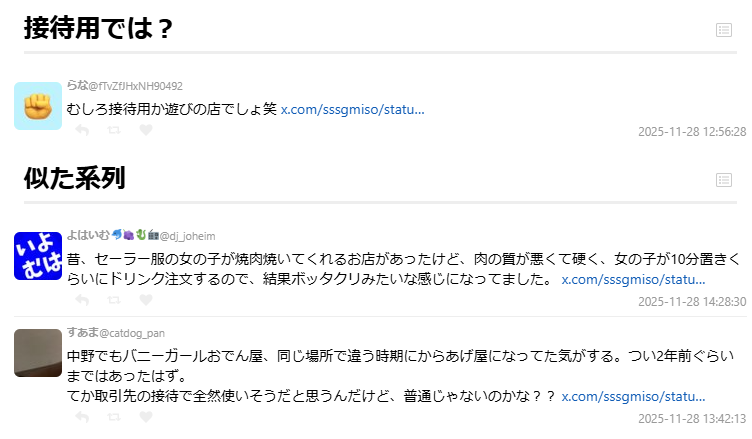Open x.com link in らな's tweet
This screenshot has height=439, width=752.
pos(352,108)
